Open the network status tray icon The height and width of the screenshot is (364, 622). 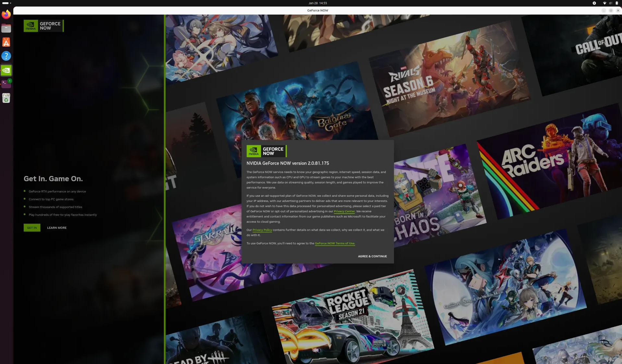(604, 3)
